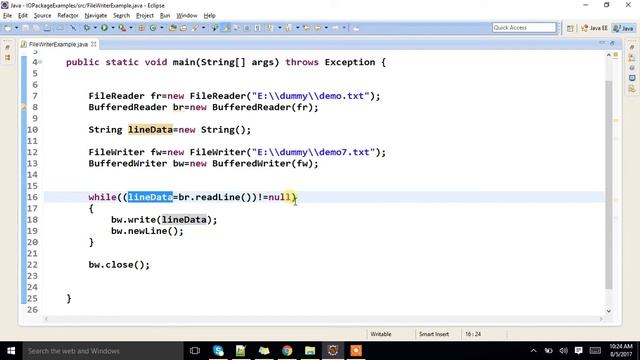Viewport: 640px width, 360px height.
Task: Launch Debug with the bug icon
Action: click(87, 28)
